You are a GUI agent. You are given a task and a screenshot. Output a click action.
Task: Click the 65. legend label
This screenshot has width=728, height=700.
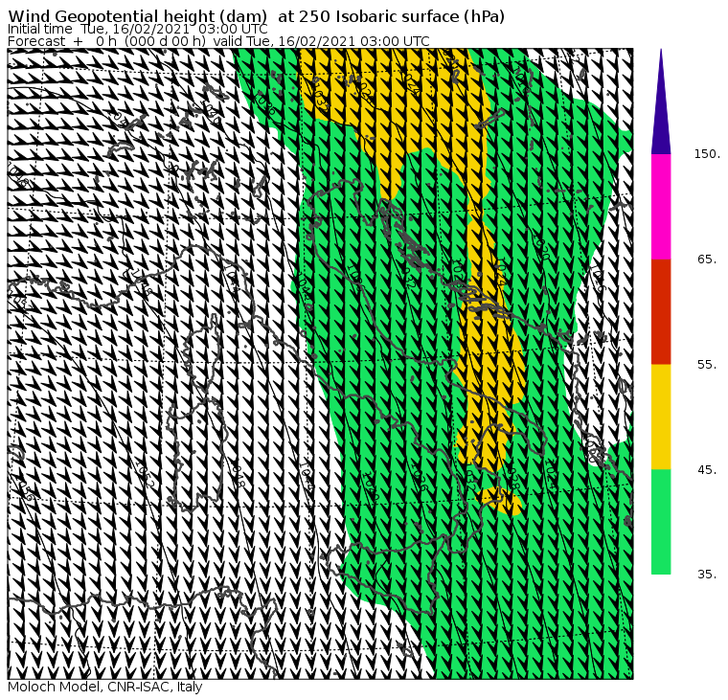pos(707,259)
